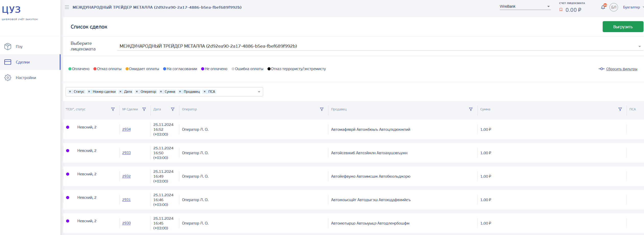Toggle the Ожидает оплаты status filter

[142, 69]
